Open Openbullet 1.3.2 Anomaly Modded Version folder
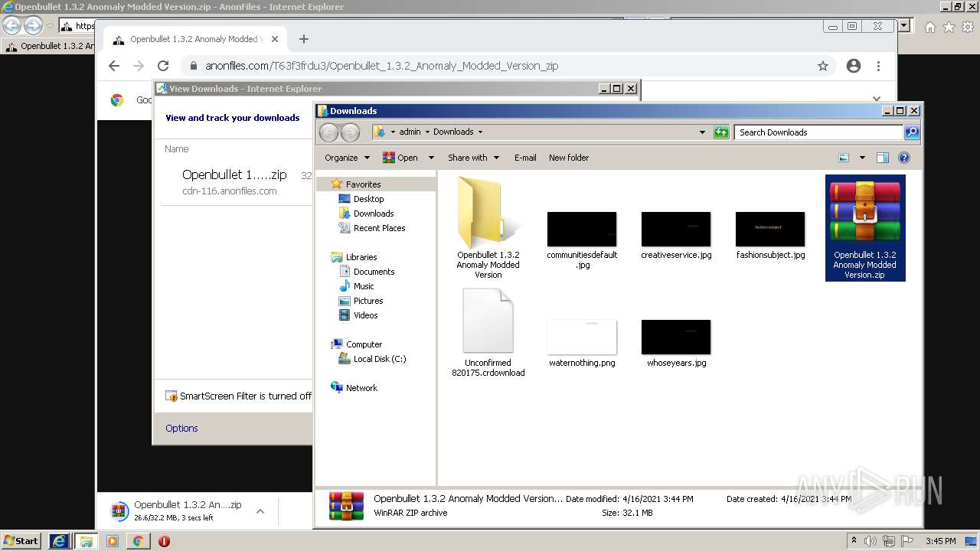Viewport: 980px width, 551px height. tap(488, 227)
